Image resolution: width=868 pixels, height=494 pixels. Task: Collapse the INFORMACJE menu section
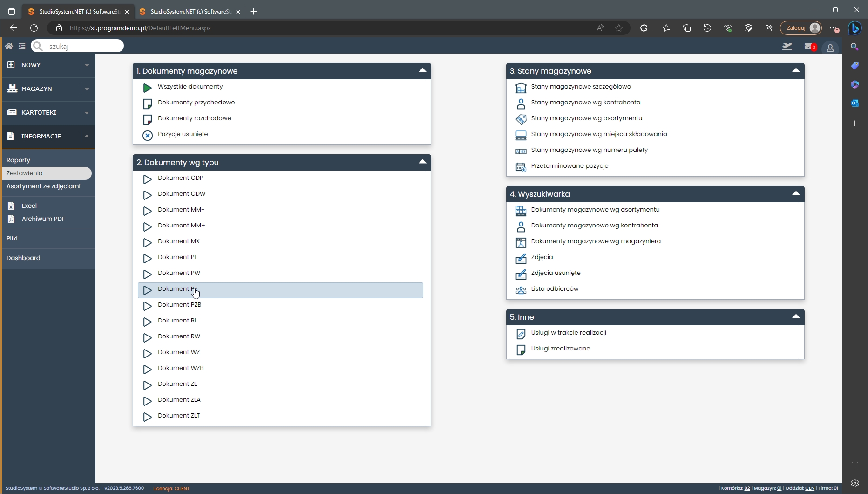click(x=87, y=136)
